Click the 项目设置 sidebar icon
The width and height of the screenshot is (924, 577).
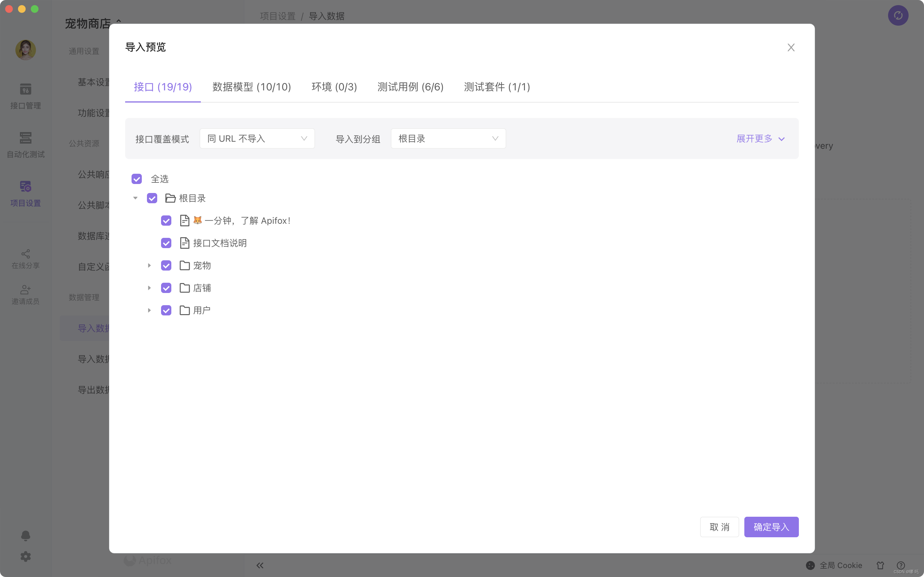(25, 192)
